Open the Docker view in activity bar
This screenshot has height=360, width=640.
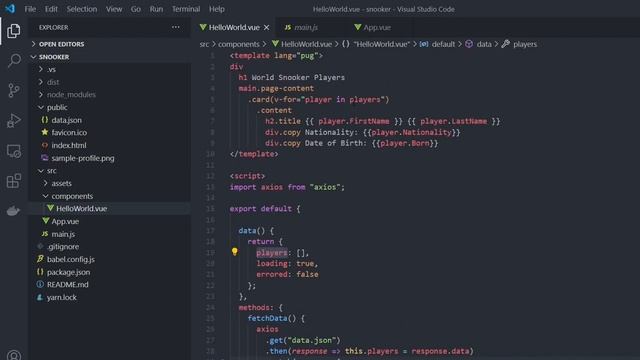pos(13,211)
